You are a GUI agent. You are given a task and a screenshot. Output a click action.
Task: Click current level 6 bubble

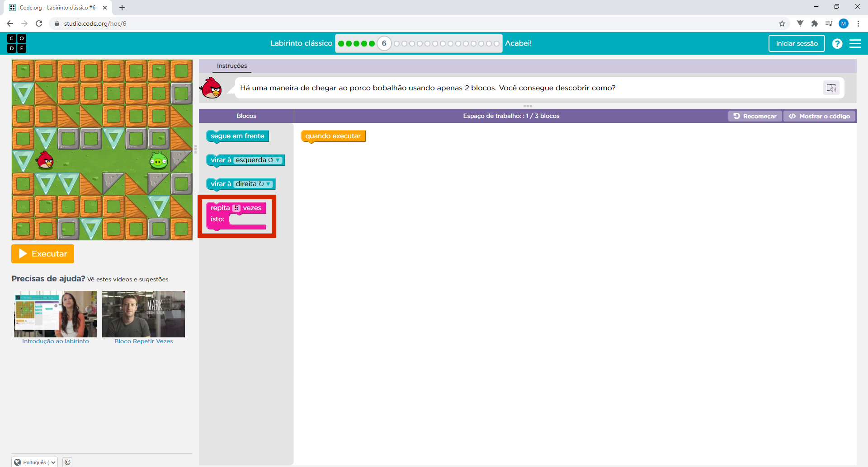(384, 43)
